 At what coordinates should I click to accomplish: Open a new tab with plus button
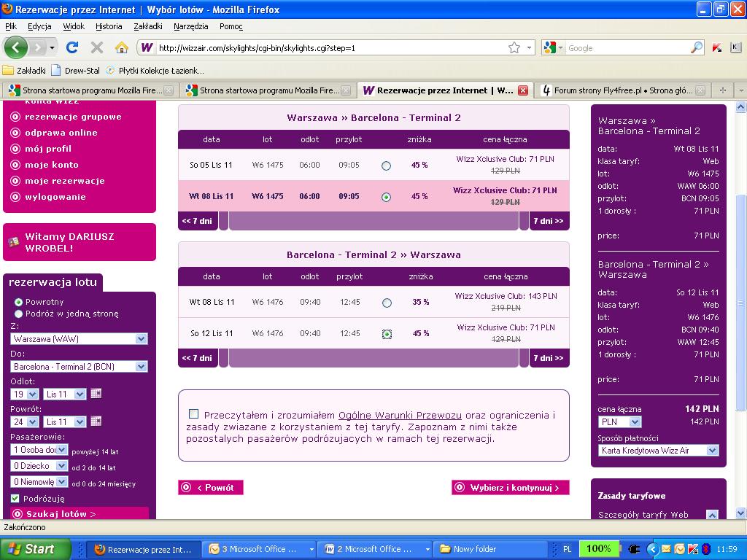point(723,90)
